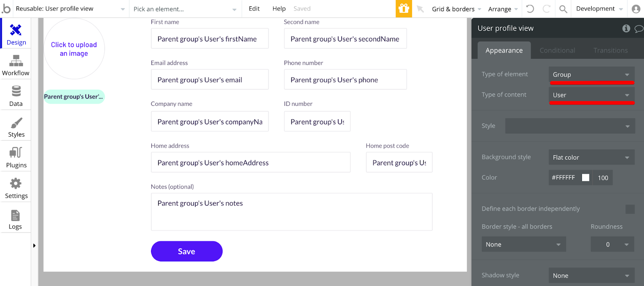Open the Pick an element dropdown

click(185, 9)
